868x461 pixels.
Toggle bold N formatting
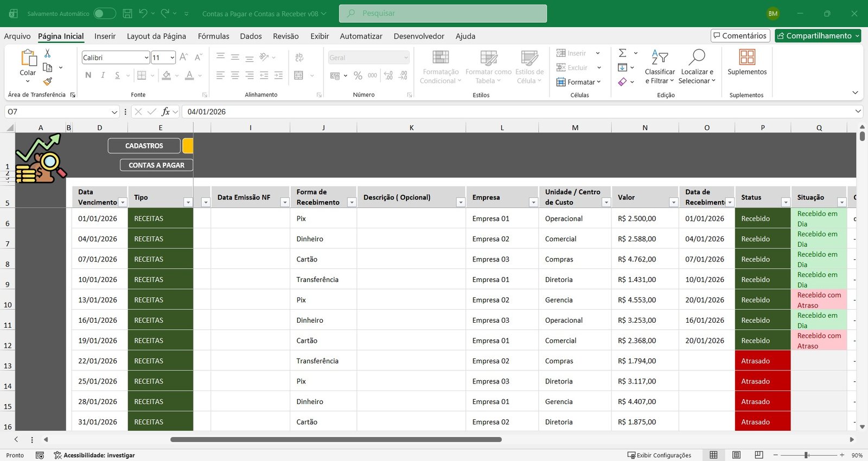pyautogui.click(x=88, y=75)
